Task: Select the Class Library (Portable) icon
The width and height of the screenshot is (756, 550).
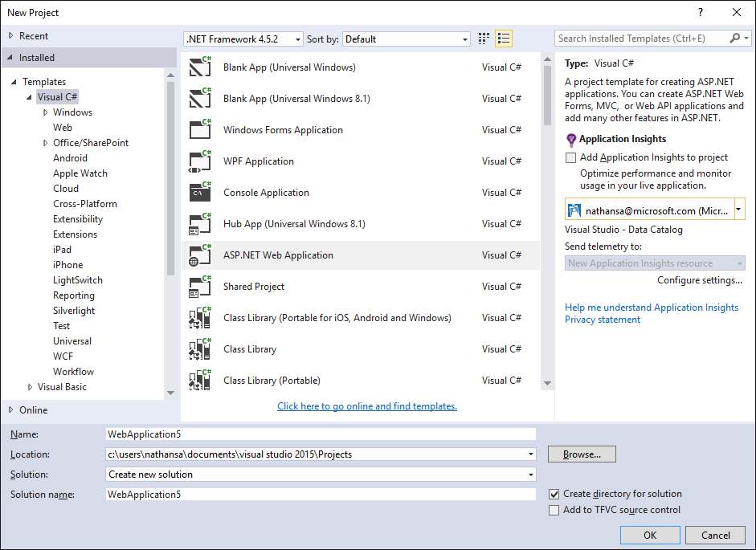Action: coord(199,380)
